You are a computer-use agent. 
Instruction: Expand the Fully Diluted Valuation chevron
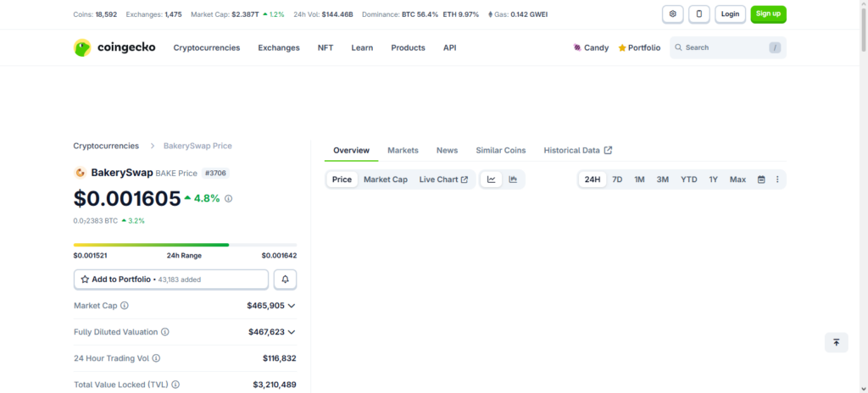pos(292,332)
